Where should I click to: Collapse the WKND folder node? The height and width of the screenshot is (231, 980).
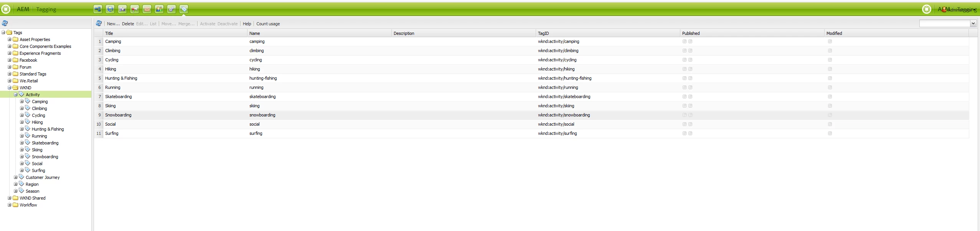click(x=10, y=87)
